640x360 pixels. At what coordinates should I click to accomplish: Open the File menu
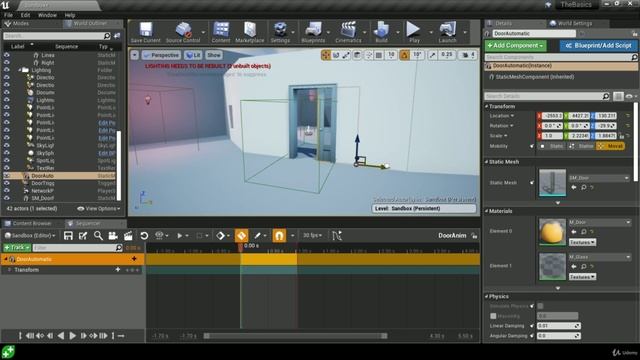(8, 15)
